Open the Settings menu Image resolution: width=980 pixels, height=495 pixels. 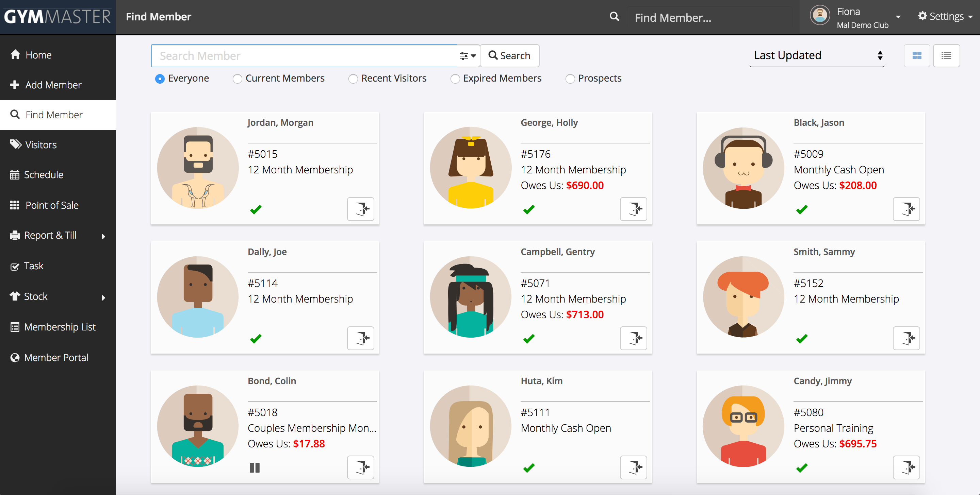[x=945, y=16]
